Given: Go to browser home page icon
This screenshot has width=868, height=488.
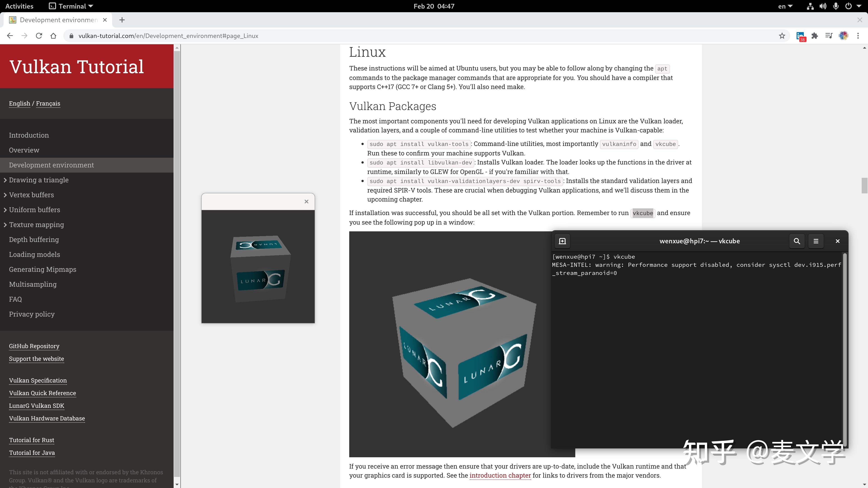Looking at the screenshot, I should pyautogui.click(x=53, y=36).
